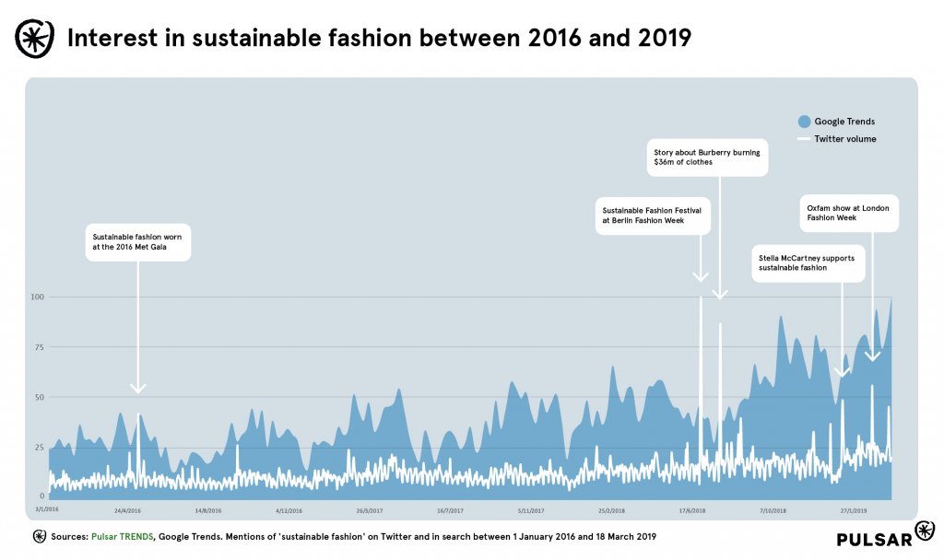Click the Pulsar logo beside the chart title
Viewport: 944px width, 560px height.
pyautogui.click(x=35, y=38)
